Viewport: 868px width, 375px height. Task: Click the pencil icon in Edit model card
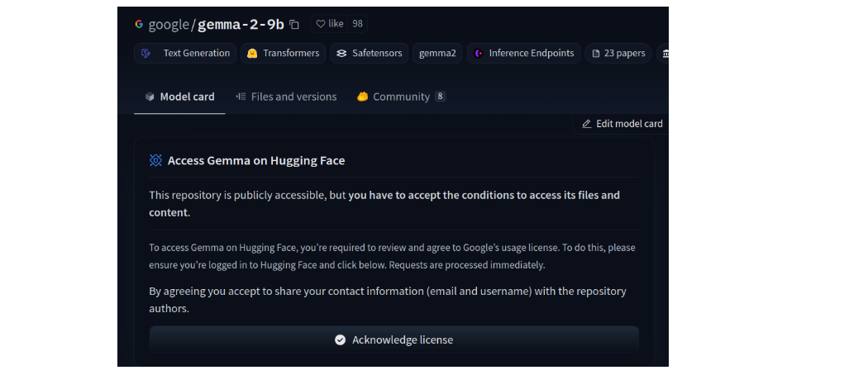(x=587, y=124)
